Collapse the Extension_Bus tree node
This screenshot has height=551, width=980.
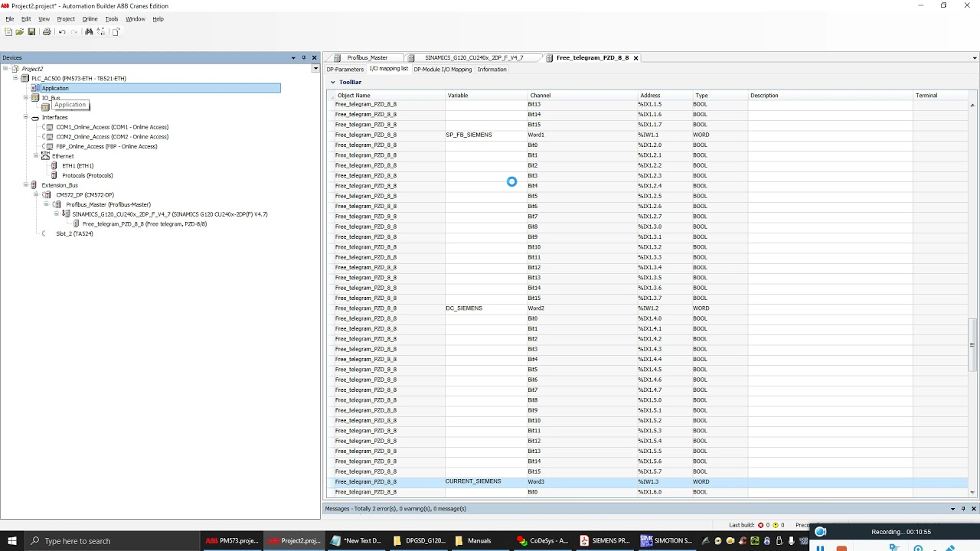point(25,185)
